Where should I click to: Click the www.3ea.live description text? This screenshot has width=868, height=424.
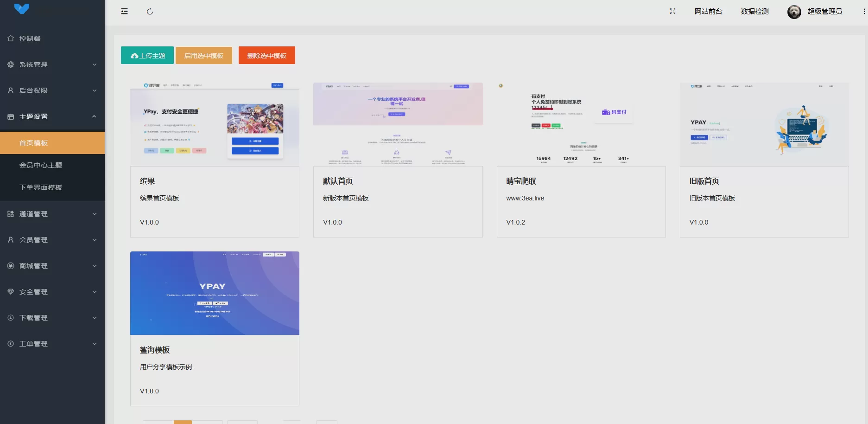(x=525, y=198)
